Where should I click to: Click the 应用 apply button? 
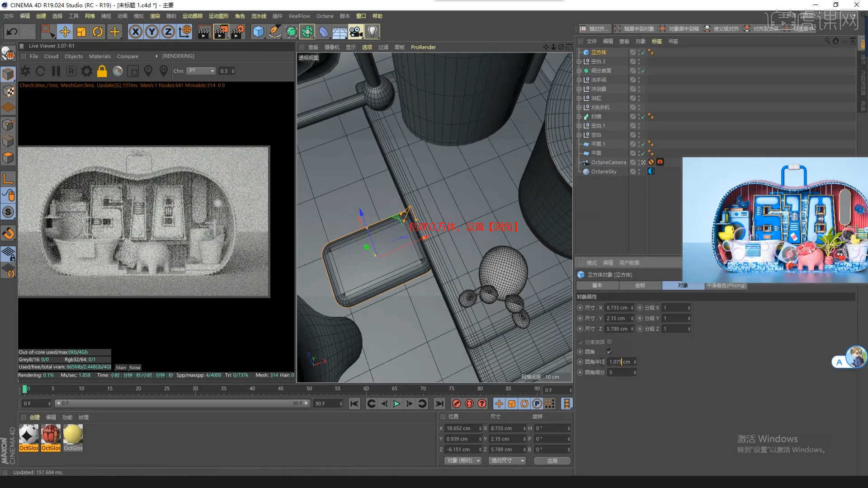pos(552,460)
